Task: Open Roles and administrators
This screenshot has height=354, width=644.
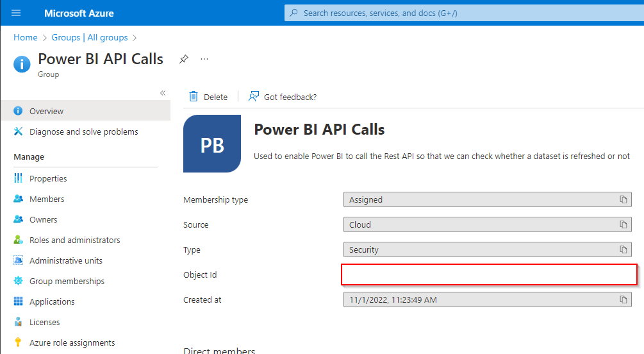Action: [74, 240]
